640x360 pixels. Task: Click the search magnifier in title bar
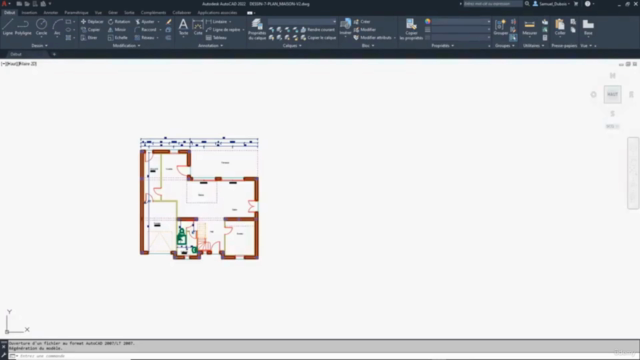click(527, 4)
